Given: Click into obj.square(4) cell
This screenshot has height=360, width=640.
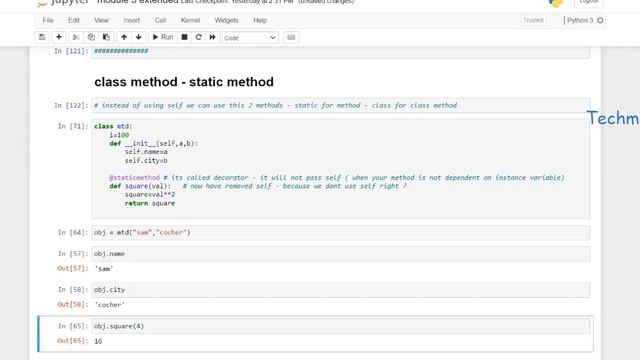Looking at the screenshot, I should tap(340, 326).
